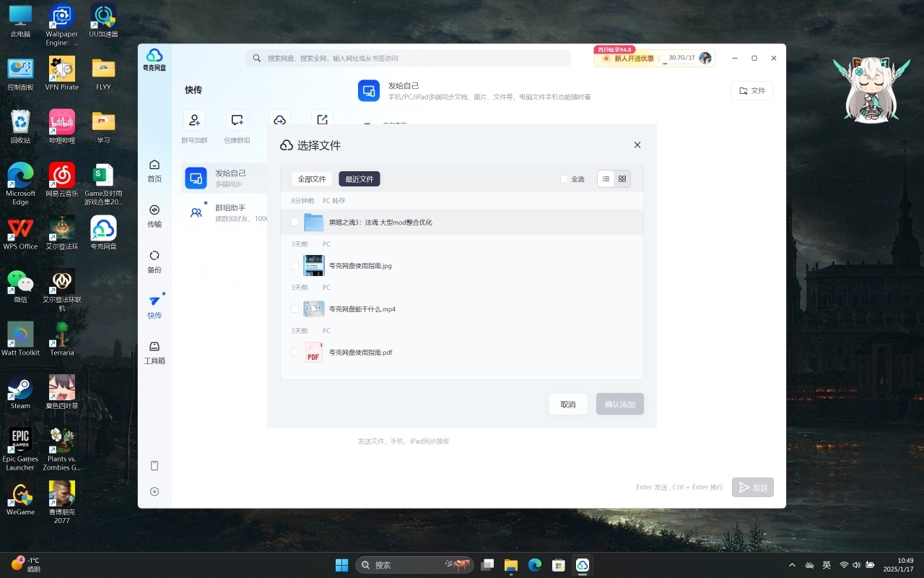Viewport: 924px width, 578px height.
Task: Open File Explorer from the taskbar
Action: tap(511, 565)
